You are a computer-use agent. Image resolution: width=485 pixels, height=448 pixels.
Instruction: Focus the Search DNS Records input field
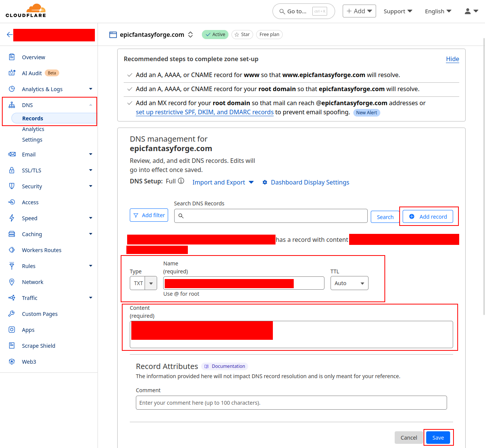(271, 216)
